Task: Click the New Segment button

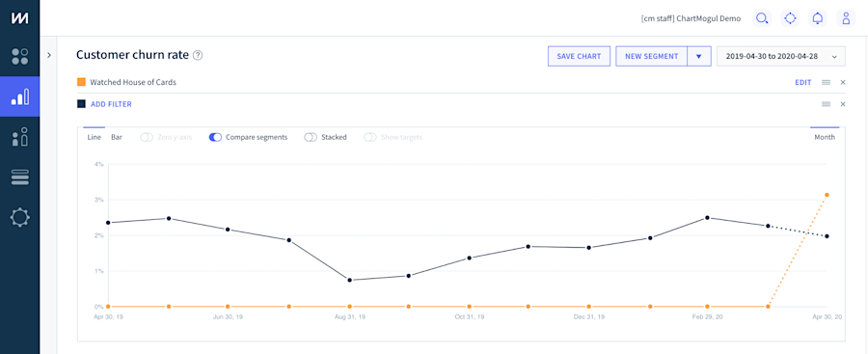Action: pyautogui.click(x=652, y=57)
